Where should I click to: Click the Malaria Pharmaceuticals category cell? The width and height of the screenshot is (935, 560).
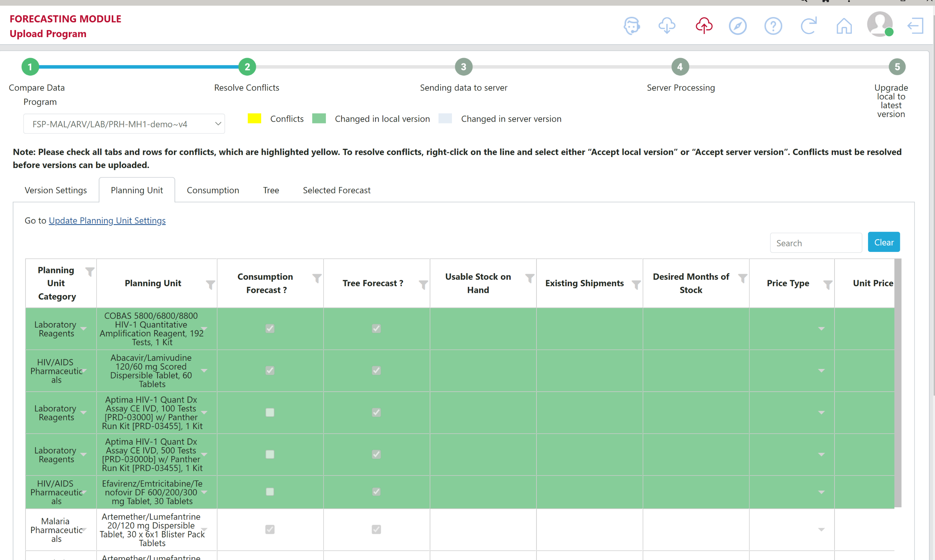click(61, 530)
